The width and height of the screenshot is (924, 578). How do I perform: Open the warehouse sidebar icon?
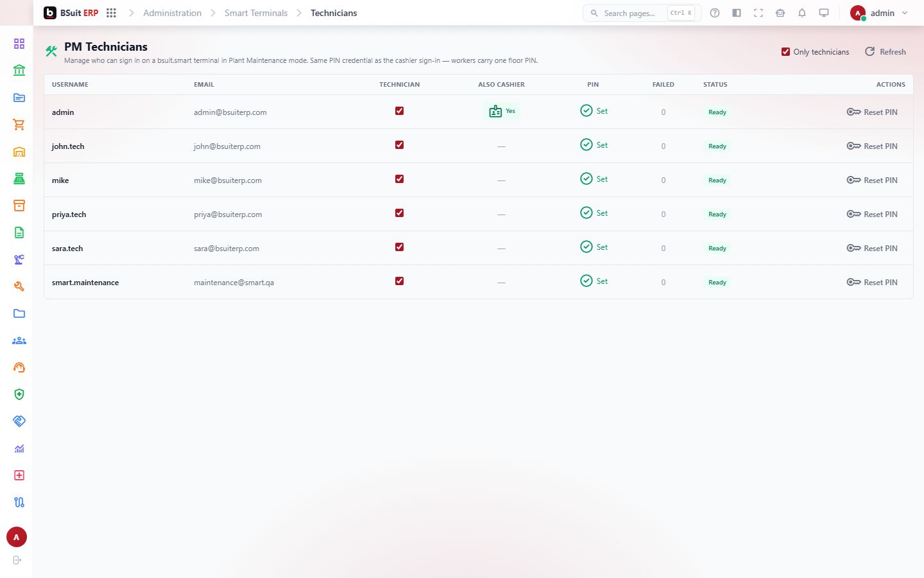[19, 152]
